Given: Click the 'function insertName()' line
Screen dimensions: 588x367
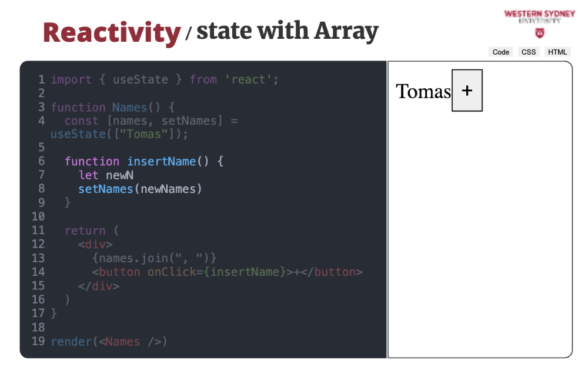Looking at the screenshot, I should point(143,161).
